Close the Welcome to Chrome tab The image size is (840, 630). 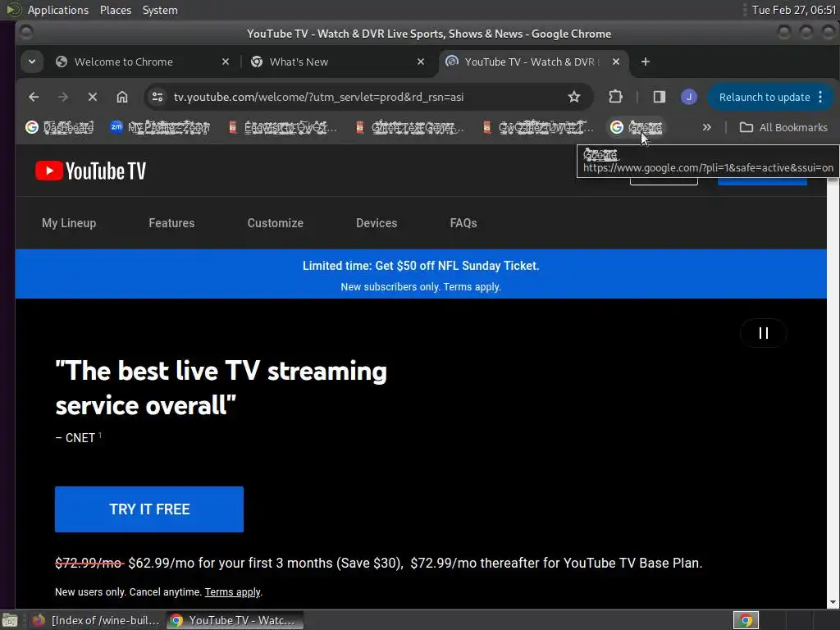click(x=226, y=62)
